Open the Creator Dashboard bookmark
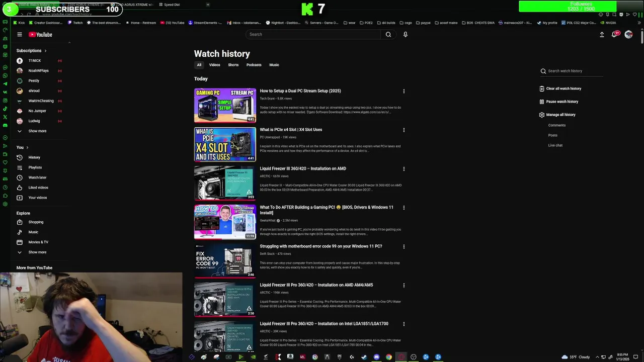This screenshot has width=644, height=362. [x=46, y=23]
